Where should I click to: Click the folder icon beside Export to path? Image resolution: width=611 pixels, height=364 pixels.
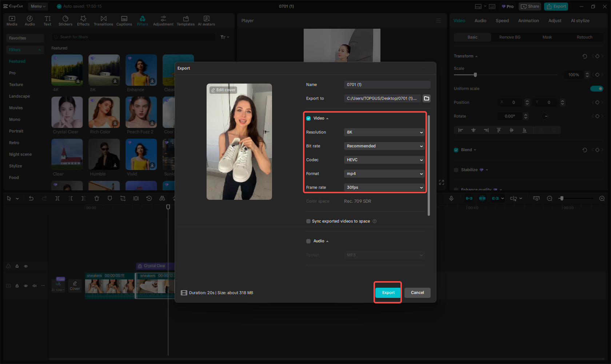coord(427,98)
